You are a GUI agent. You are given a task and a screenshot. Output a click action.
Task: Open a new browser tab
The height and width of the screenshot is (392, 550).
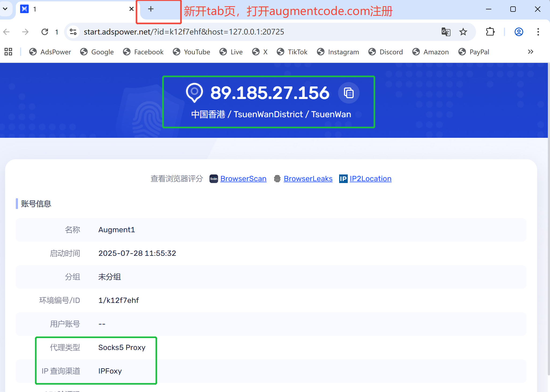pyautogui.click(x=151, y=9)
